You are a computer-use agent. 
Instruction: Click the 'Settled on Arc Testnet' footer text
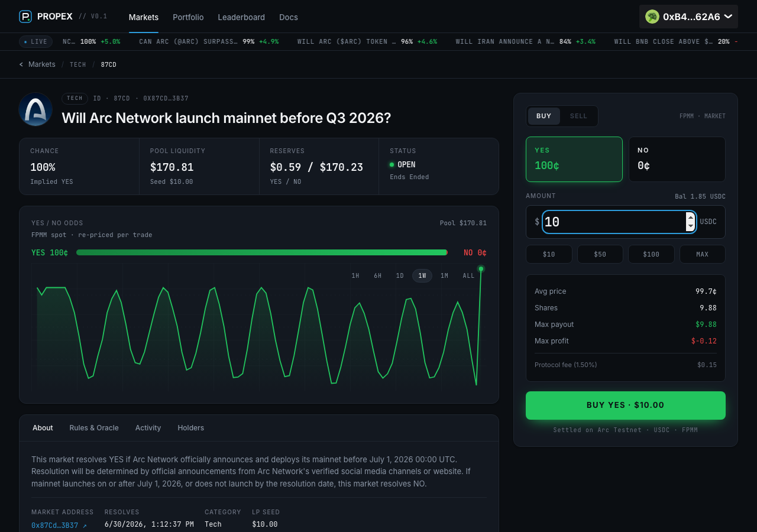click(x=626, y=430)
